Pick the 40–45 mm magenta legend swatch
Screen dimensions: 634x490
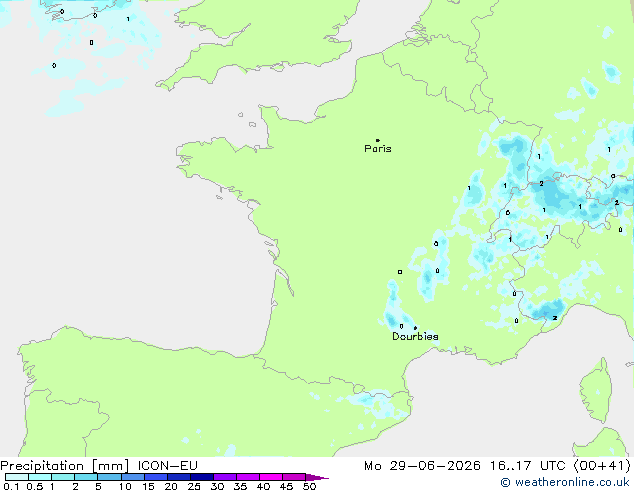pyautogui.click(x=271, y=477)
